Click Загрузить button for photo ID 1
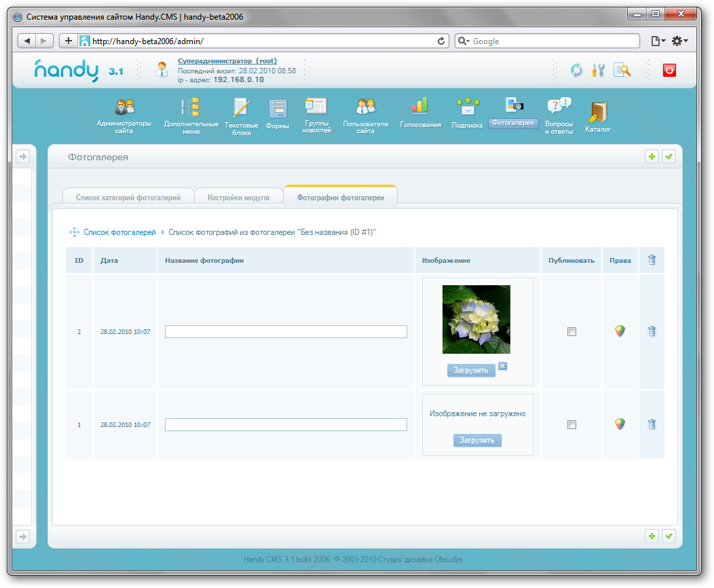 point(477,441)
